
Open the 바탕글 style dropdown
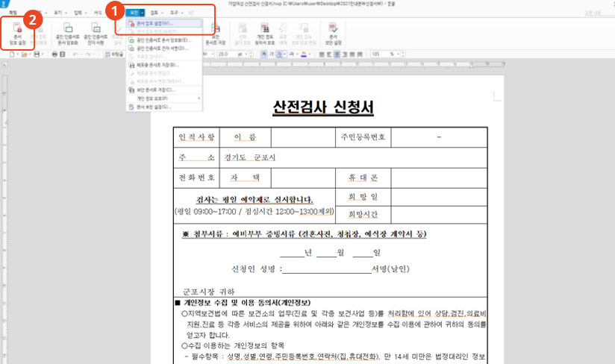pos(114,54)
